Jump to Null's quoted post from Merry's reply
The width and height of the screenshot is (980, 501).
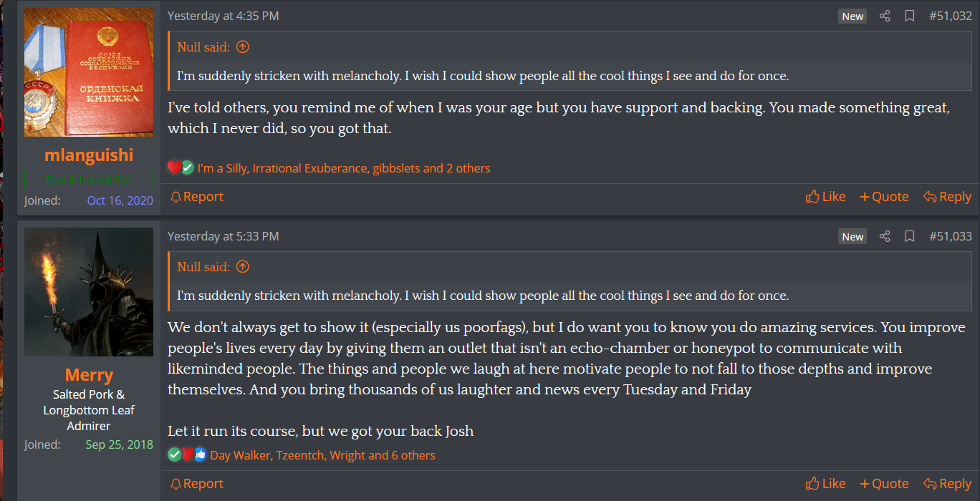tap(243, 267)
